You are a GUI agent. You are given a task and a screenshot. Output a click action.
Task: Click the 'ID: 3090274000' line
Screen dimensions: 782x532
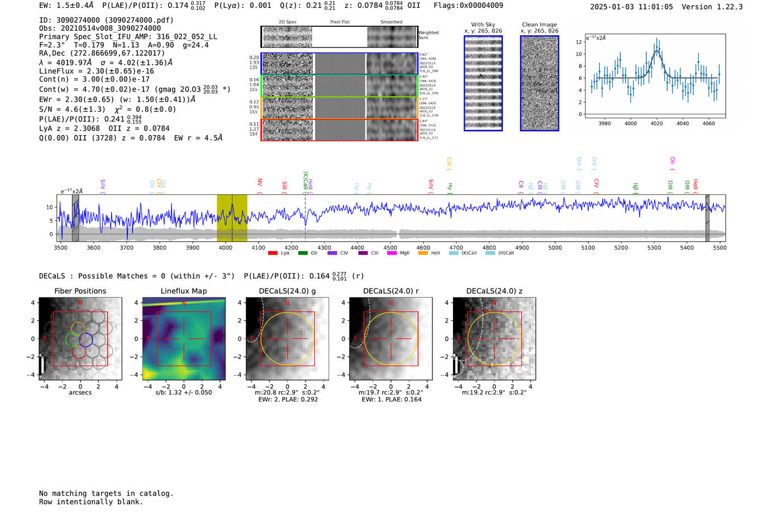(x=106, y=20)
